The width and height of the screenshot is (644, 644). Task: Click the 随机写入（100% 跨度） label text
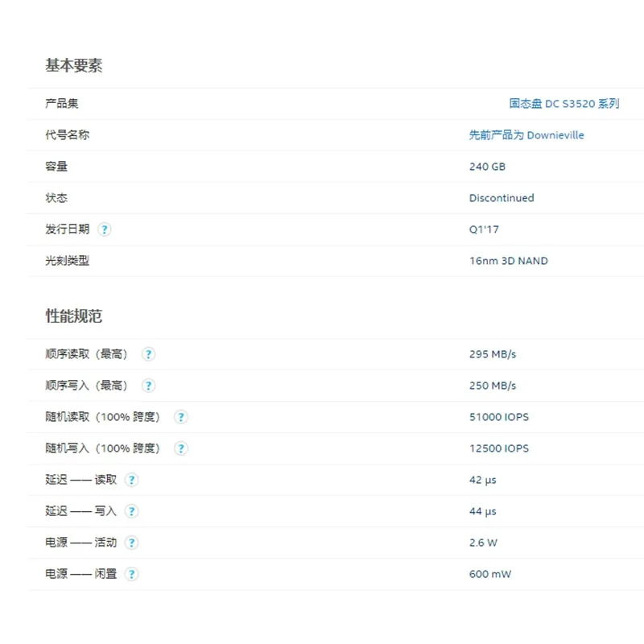pos(103,448)
